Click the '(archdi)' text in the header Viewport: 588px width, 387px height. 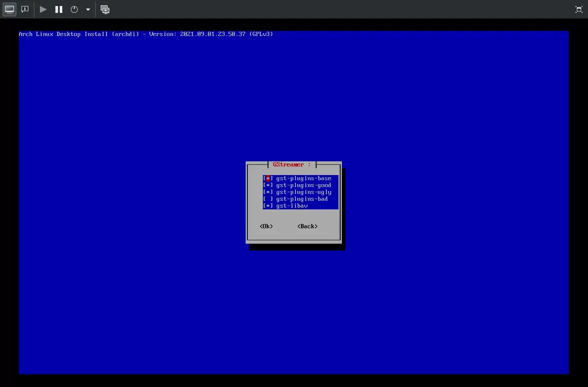pos(125,34)
